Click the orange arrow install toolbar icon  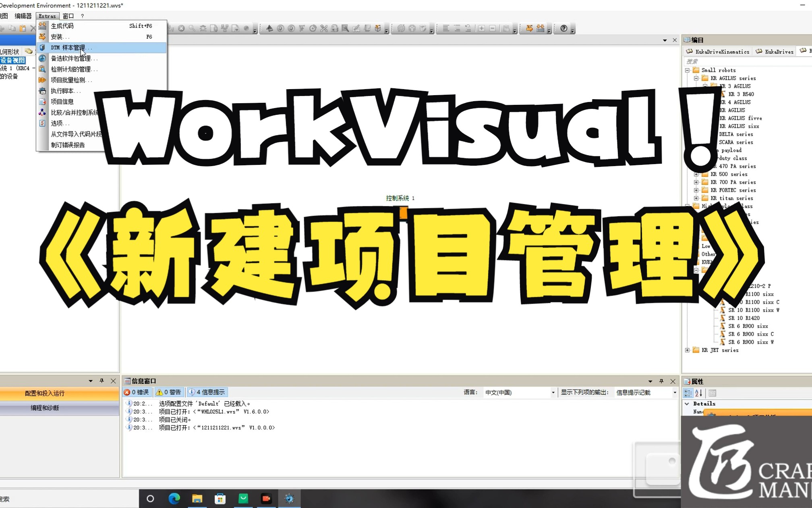click(x=529, y=28)
